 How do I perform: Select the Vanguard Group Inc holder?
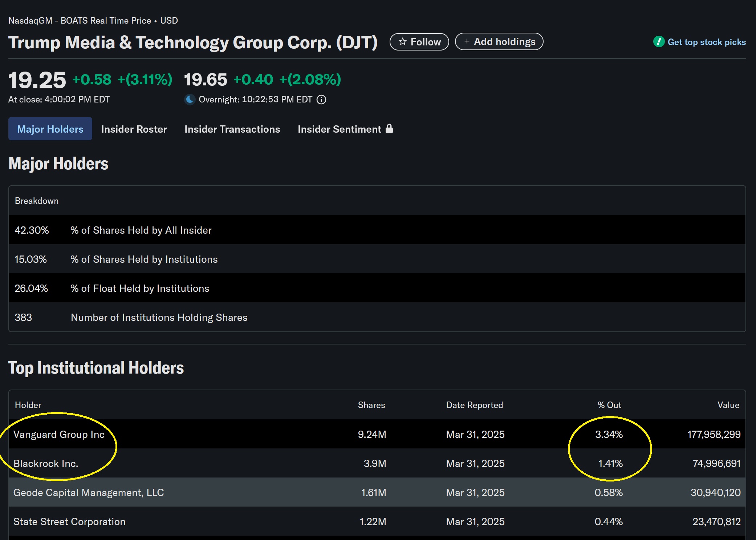pos(59,434)
